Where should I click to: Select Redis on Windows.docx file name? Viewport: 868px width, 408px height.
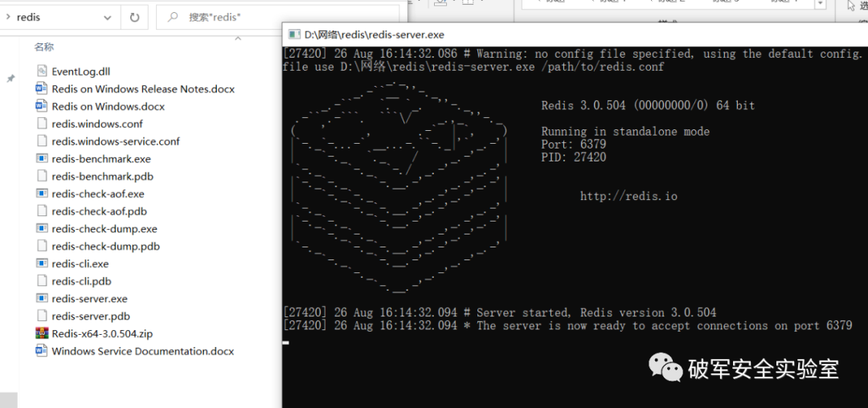(108, 107)
